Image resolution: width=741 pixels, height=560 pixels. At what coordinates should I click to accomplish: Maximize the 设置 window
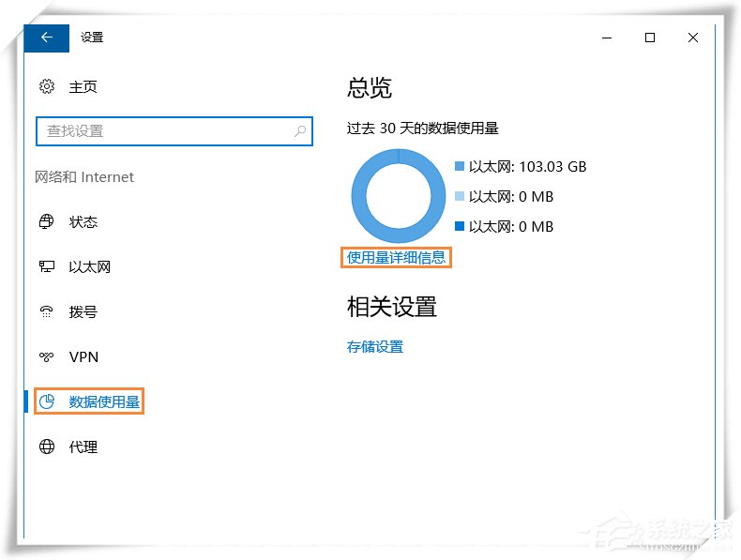pos(650,38)
